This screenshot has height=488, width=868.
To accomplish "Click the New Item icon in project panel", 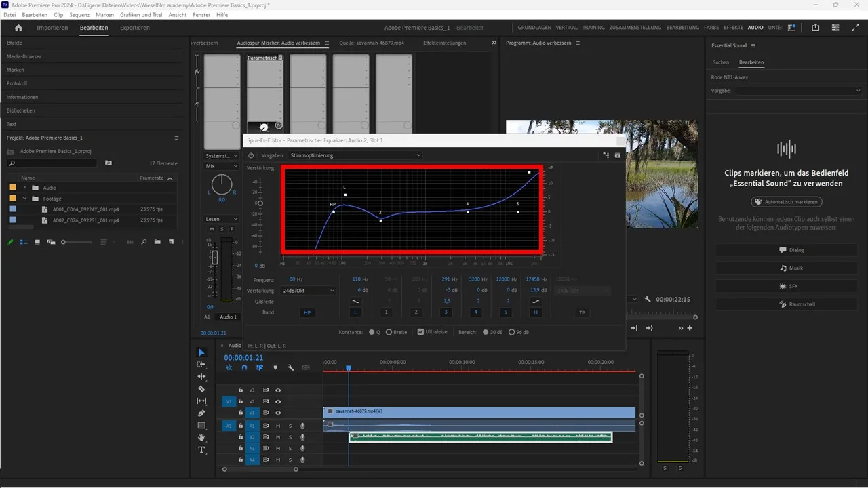I will [x=170, y=242].
